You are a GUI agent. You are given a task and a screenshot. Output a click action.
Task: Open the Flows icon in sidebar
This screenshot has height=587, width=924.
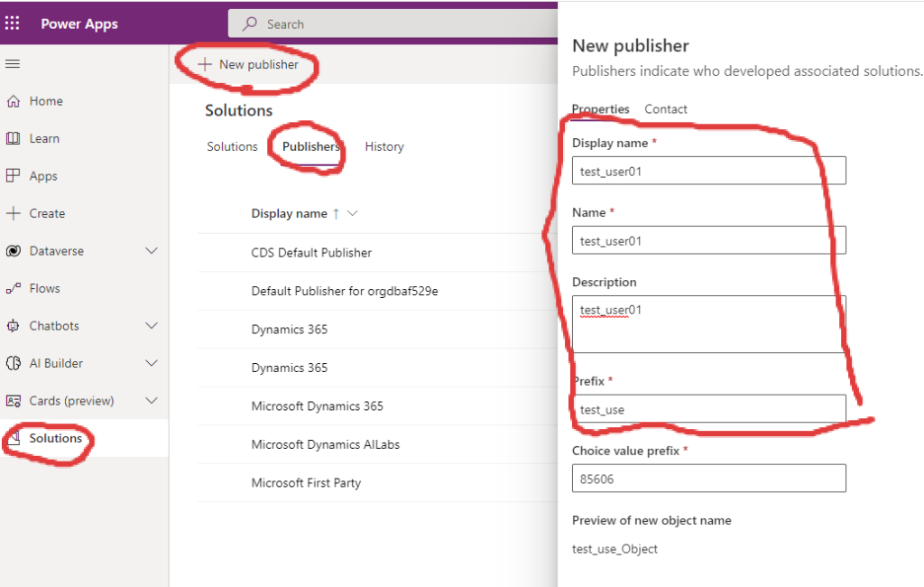click(14, 288)
